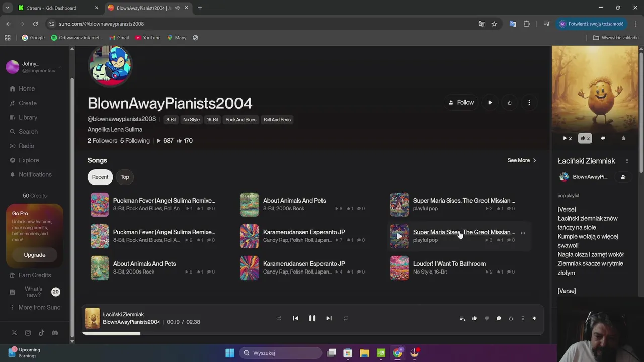Open the Create page in sidebar
Image resolution: width=644 pixels, height=362 pixels.
[23, 103]
